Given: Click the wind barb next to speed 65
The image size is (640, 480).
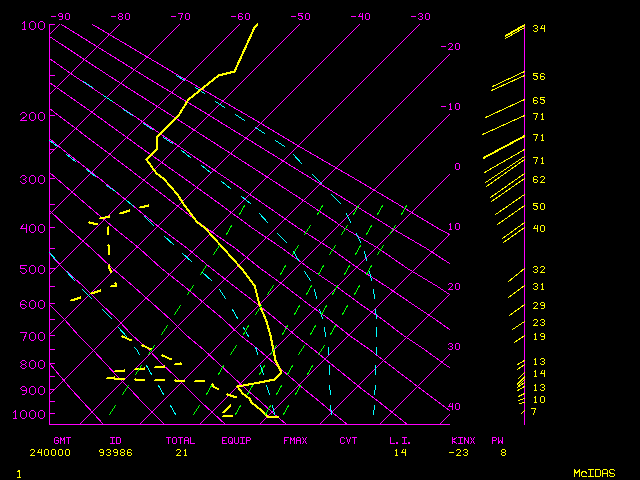Looking at the screenshot, I should click(508, 104).
